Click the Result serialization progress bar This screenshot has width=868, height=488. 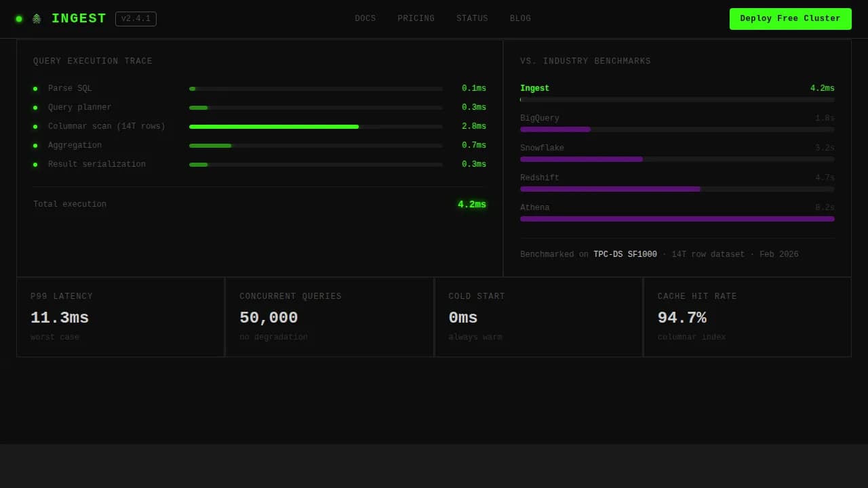click(x=316, y=165)
